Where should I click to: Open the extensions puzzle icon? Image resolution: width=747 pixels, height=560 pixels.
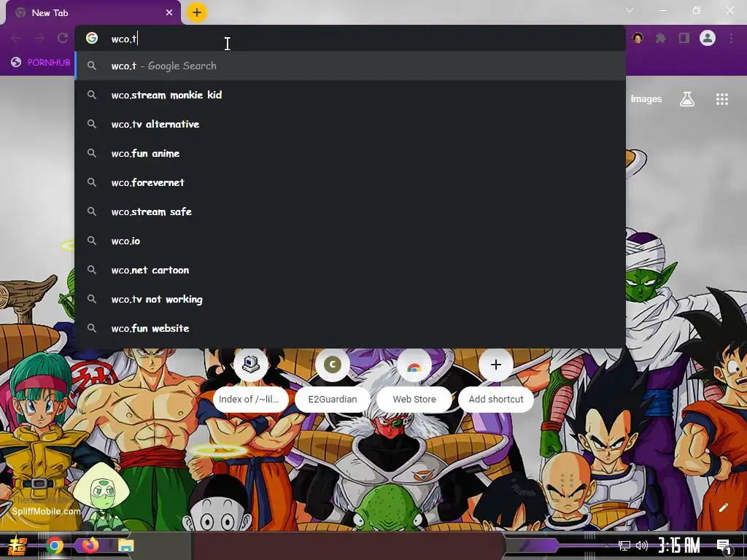tap(661, 38)
